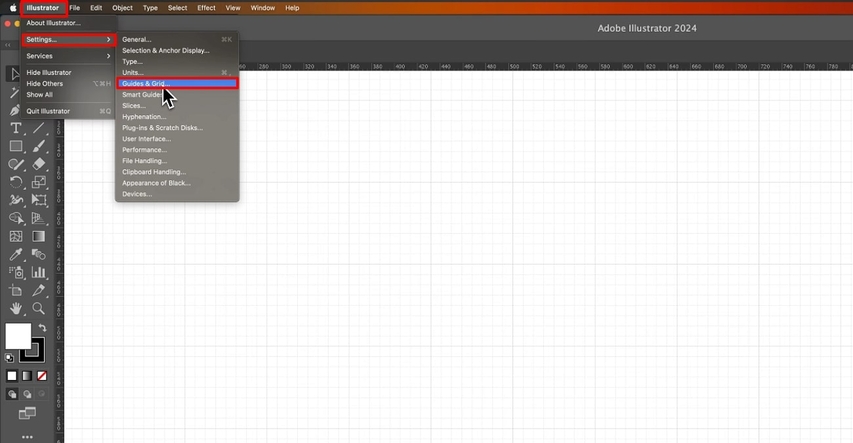The height and width of the screenshot is (443, 853).
Task: Set fill to None
Action: coord(42,376)
